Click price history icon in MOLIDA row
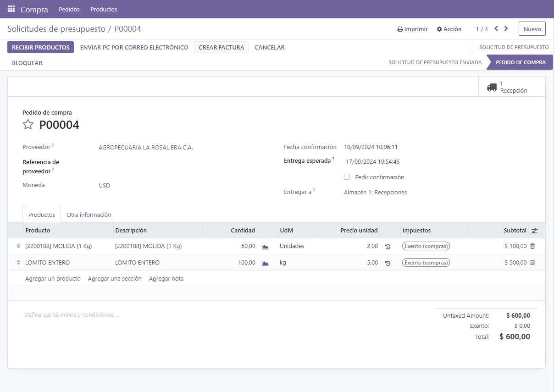 388,247
